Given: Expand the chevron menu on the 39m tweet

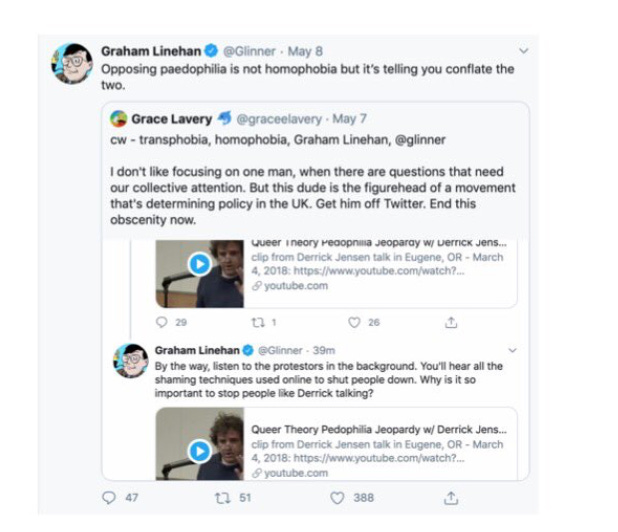Looking at the screenshot, I should pyautogui.click(x=512, y=350).
